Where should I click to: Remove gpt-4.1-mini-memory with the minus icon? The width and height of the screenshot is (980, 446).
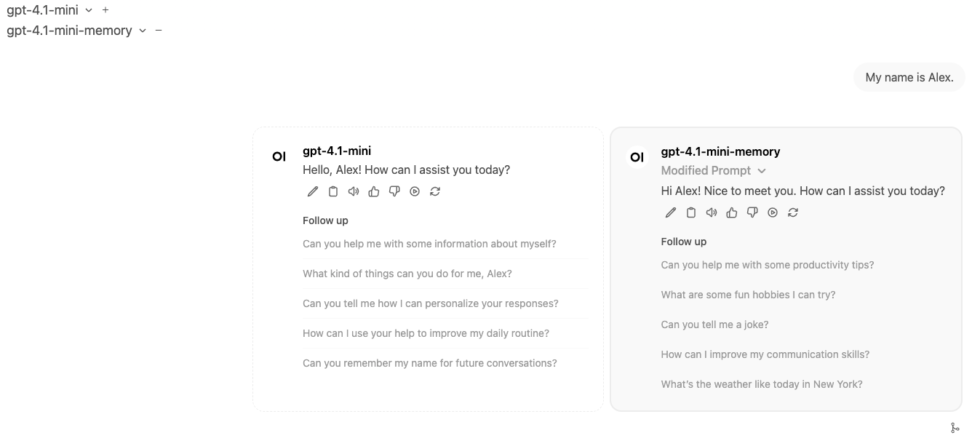click(x=159, y=30)
